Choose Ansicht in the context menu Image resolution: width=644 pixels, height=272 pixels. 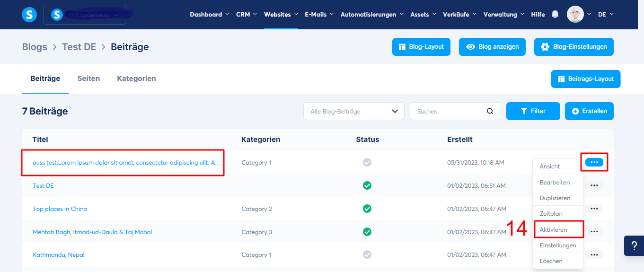558,167
